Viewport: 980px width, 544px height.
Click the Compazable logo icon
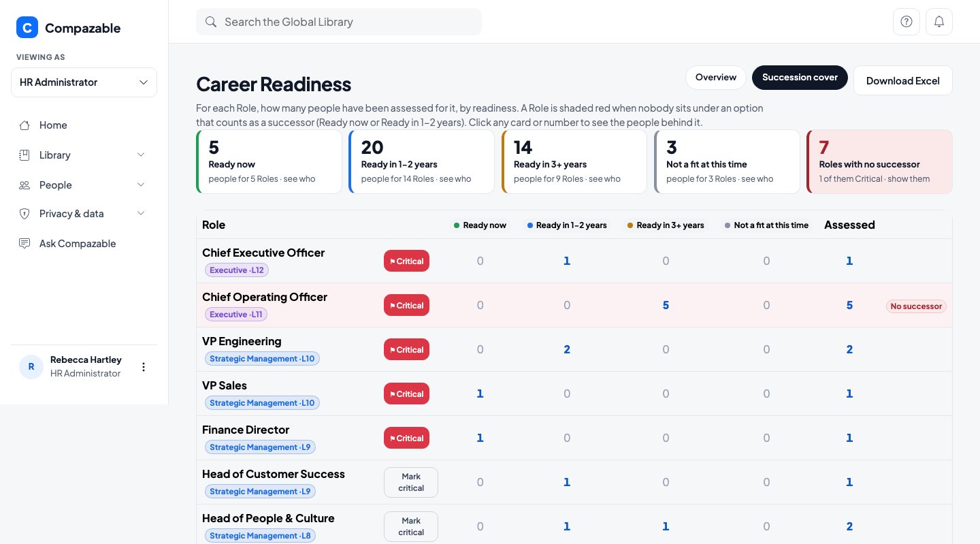(x=27, y=28)
